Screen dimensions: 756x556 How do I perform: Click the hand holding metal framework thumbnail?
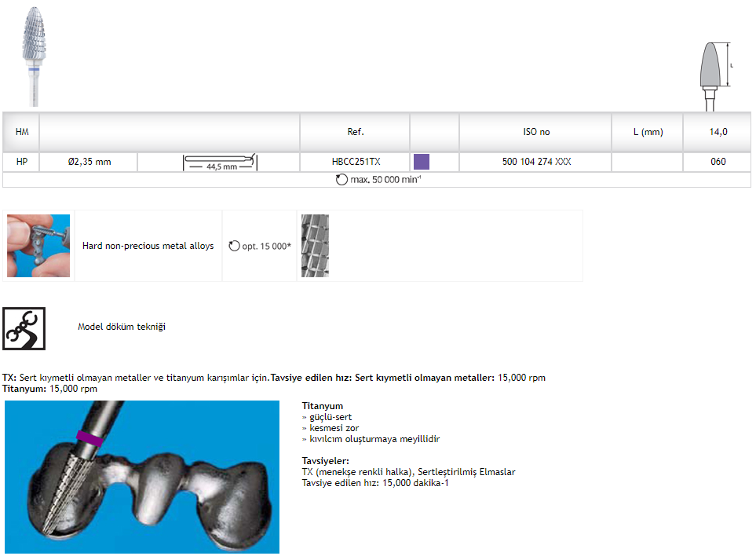point(38,246)
